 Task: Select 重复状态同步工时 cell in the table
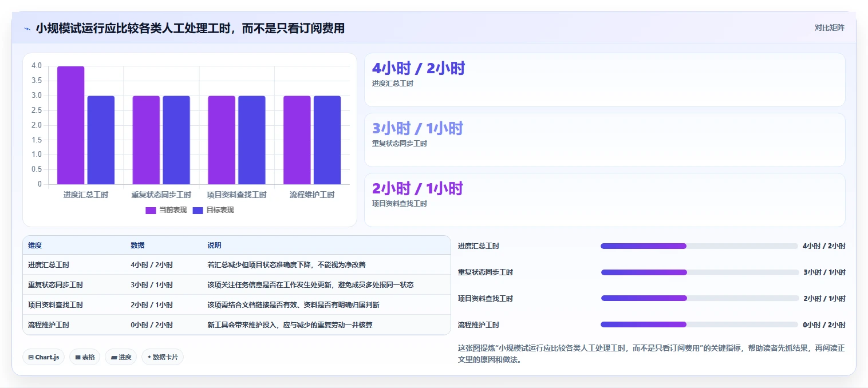click(x=56, y=285)
